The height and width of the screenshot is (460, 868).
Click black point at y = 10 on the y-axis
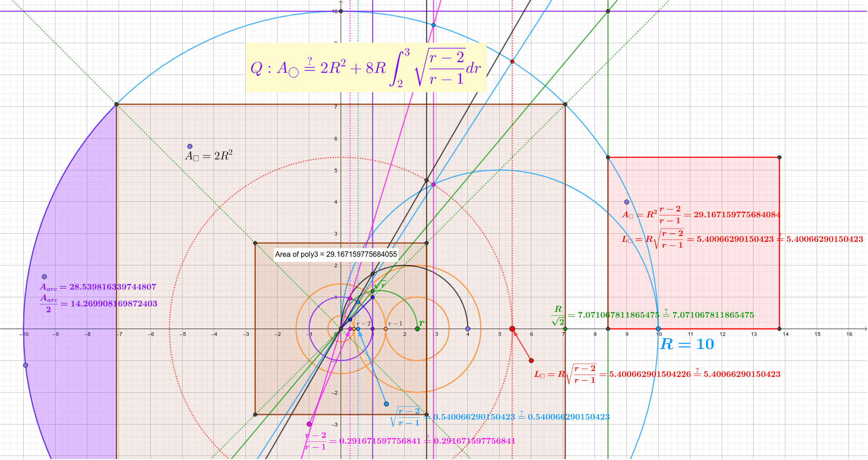pyautogui.click(x=341, y=11)
